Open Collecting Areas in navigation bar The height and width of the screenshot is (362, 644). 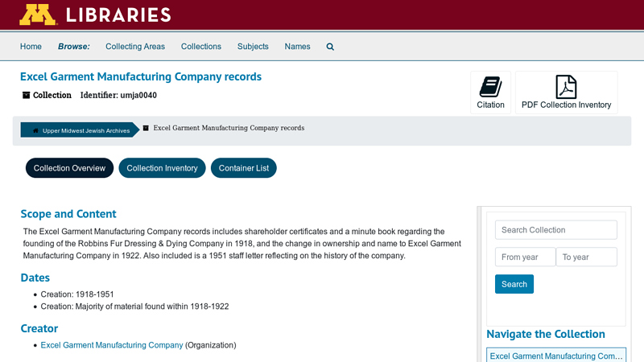coord(135,47)
